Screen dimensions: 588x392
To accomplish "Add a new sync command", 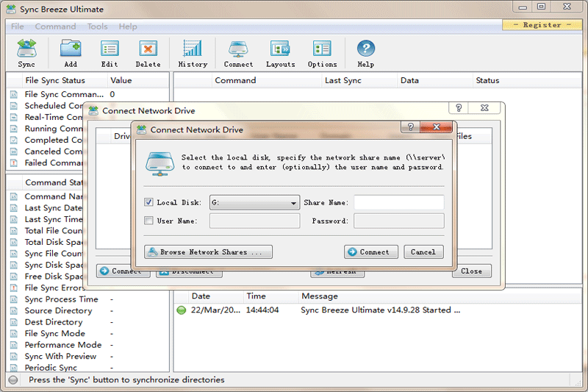I will [x=71, y=53].
